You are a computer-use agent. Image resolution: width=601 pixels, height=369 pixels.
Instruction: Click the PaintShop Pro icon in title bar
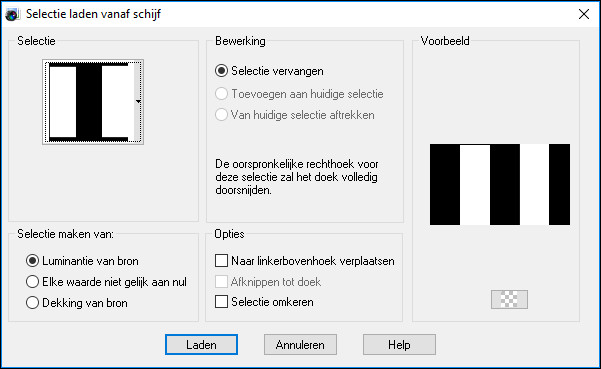12,15
